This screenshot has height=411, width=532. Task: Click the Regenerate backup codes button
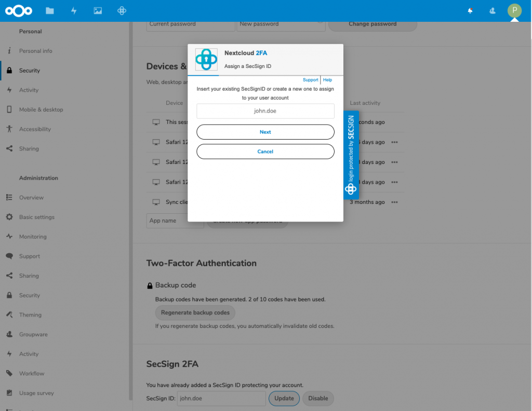pyautogui.click(x=195, y=312)
